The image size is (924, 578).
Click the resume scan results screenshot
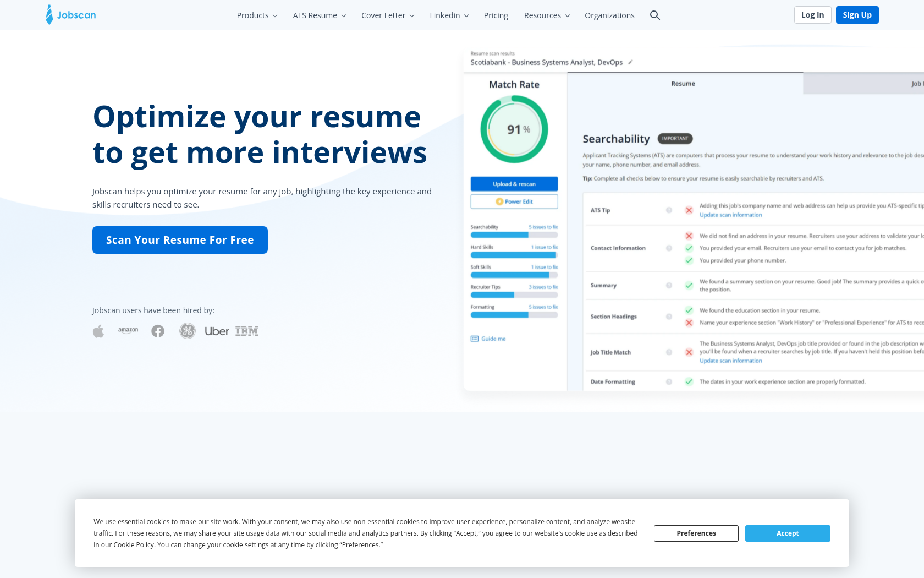point(693,220)
